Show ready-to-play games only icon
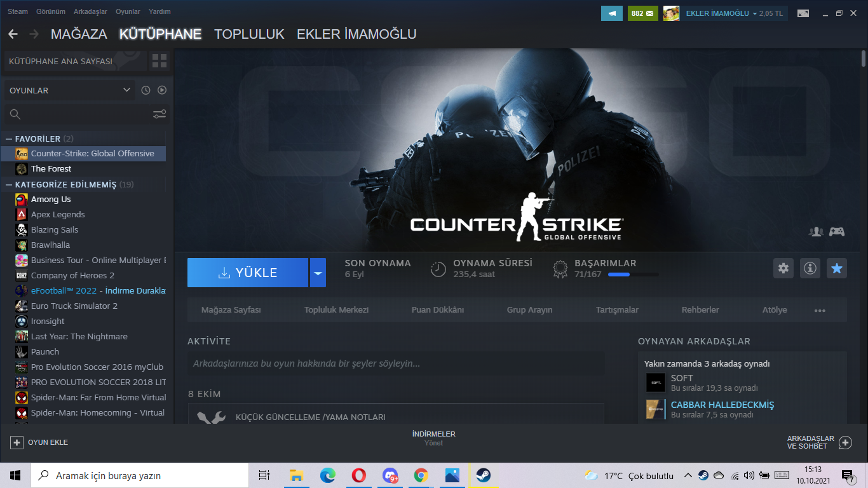This screenshot has height=488, width=868. 162,90
